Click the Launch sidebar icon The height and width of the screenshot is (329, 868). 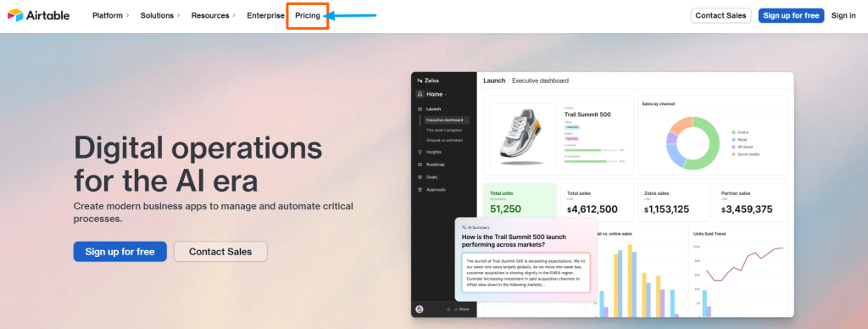pos(420,109)
